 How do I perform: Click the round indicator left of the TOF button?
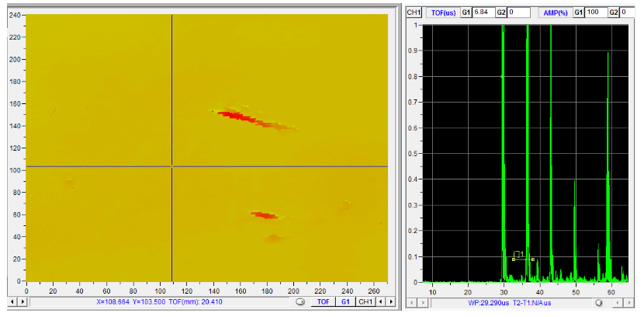(300, 302)
